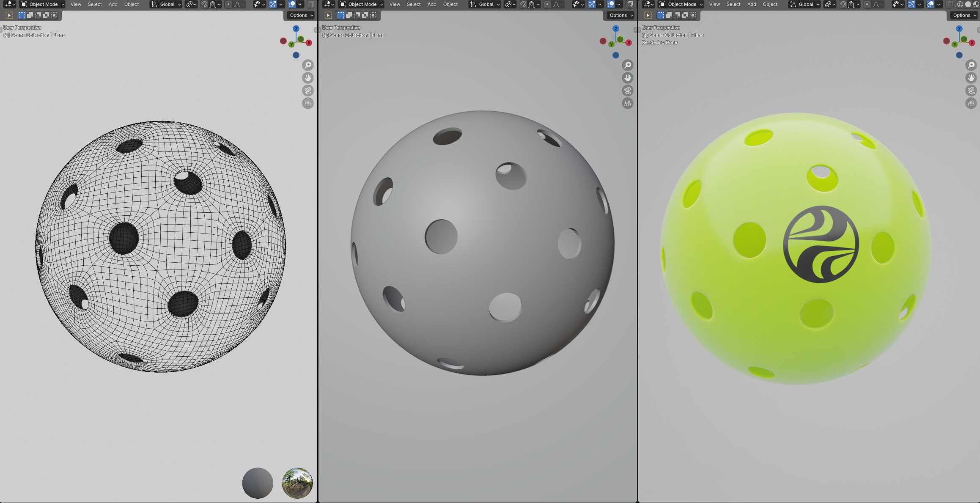Toggle snapping magnet in wireframe viewport
Screen dimensions: 980x503
[x=204, y=4]
